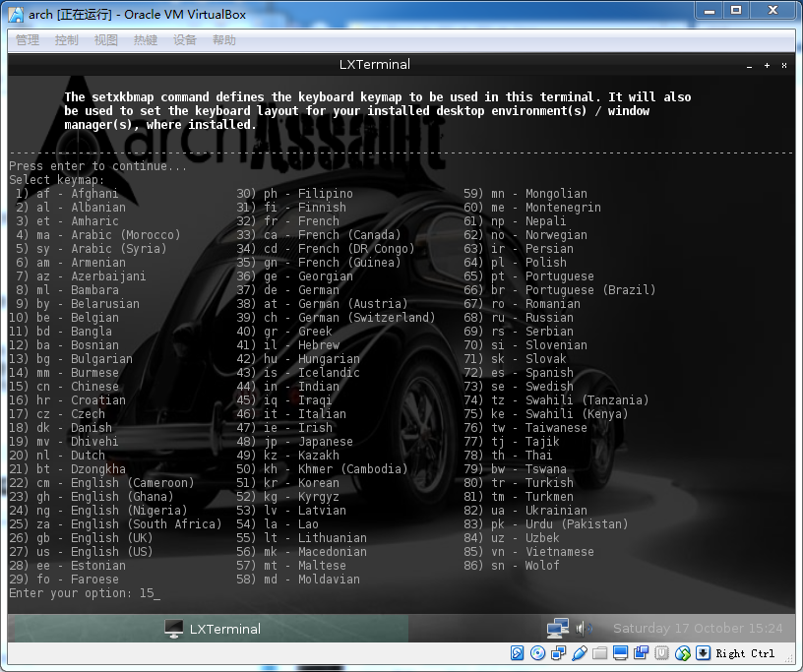This screenshot has height=672, width=803.
Task: Open the network adapter indicator in VirtualBox status bar
Action: pyautogui.click(x=559, y=653)
